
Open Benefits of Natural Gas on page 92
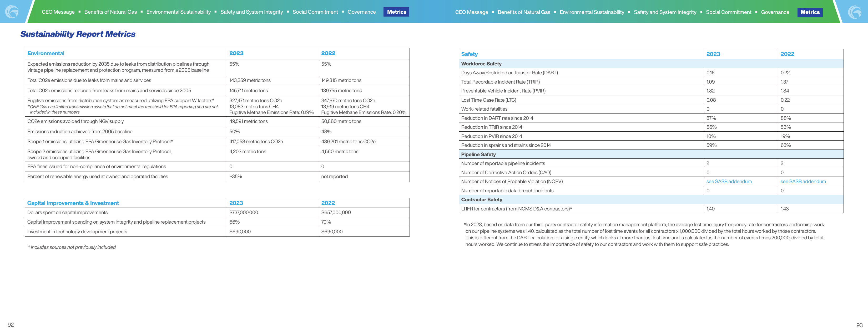click(x=110, y=12)
